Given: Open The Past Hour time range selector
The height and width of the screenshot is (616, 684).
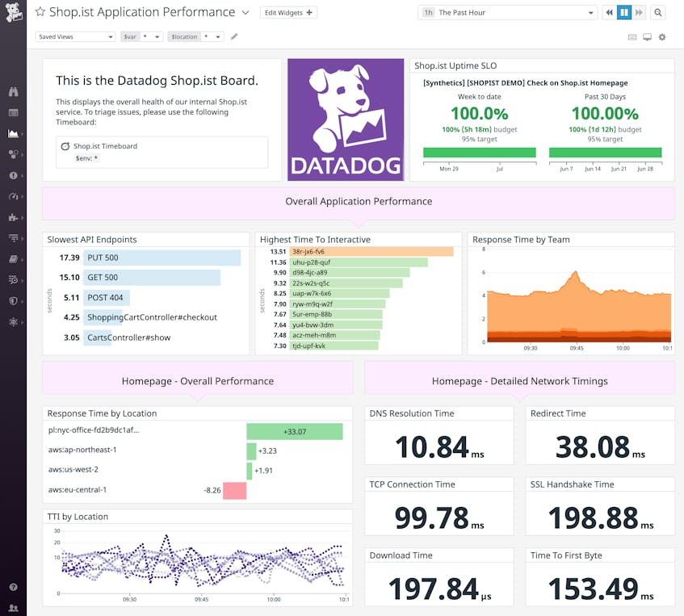Looking at the screenshot, I should coord(507,13).
